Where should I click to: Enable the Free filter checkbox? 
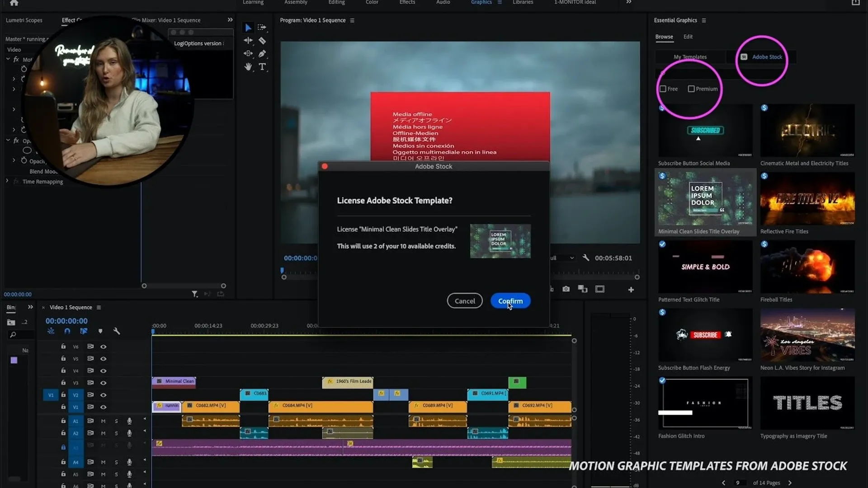click(x=663, y=89)
